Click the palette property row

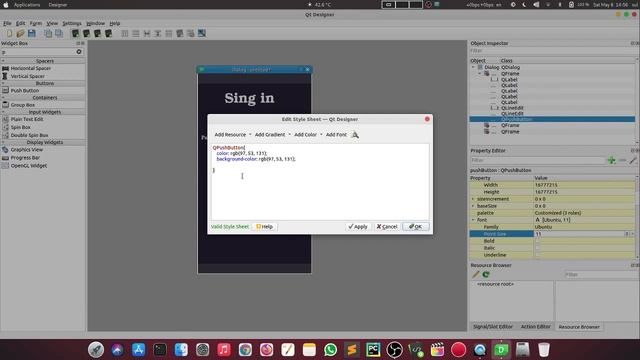click(x=553, y=213)
